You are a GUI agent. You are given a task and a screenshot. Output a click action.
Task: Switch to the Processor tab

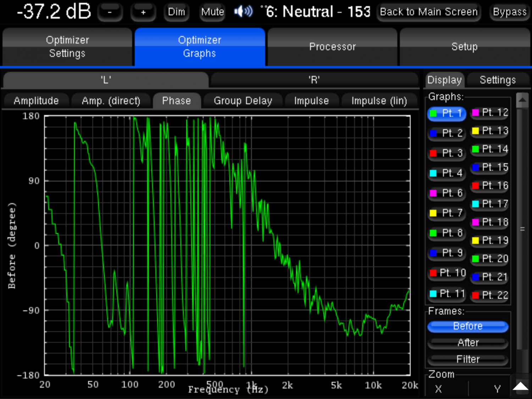coord(332,47)
